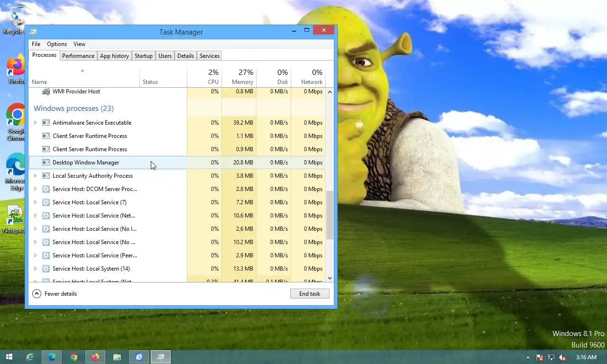Click the process list vertical scrollbar thumb
The width and height of the screenshot is (607, 364).
click(330, 215)
